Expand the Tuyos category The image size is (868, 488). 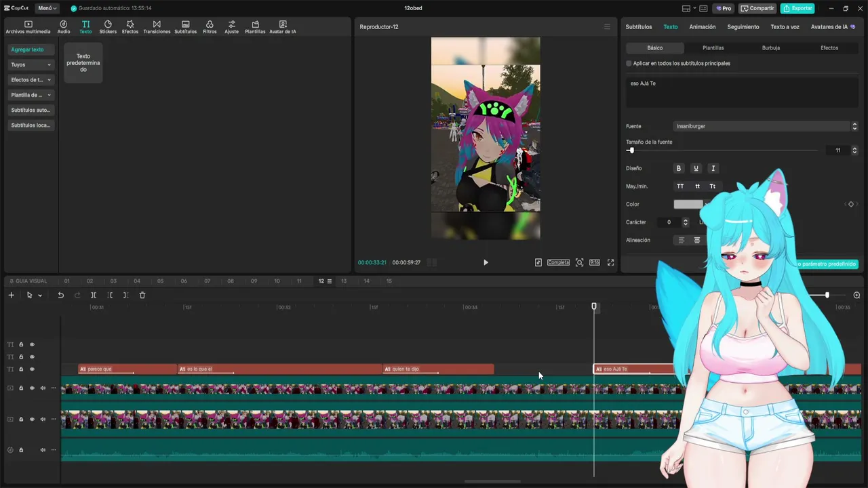click(x=31, y=64)
